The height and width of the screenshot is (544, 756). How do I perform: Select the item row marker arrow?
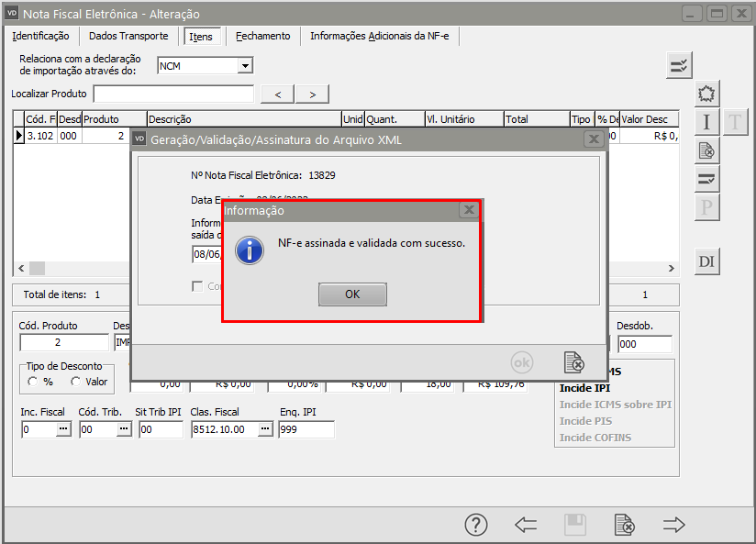click(18, 136)
